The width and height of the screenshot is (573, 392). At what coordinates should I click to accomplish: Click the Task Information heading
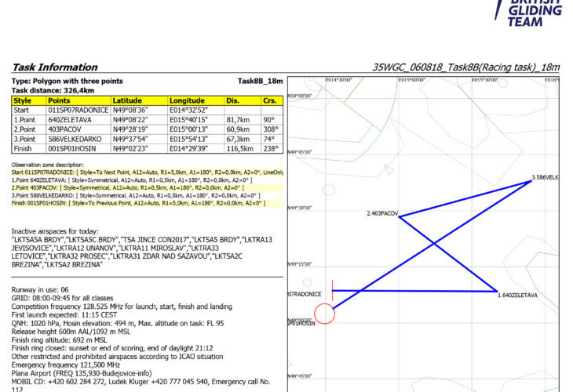tap(55, 67)
